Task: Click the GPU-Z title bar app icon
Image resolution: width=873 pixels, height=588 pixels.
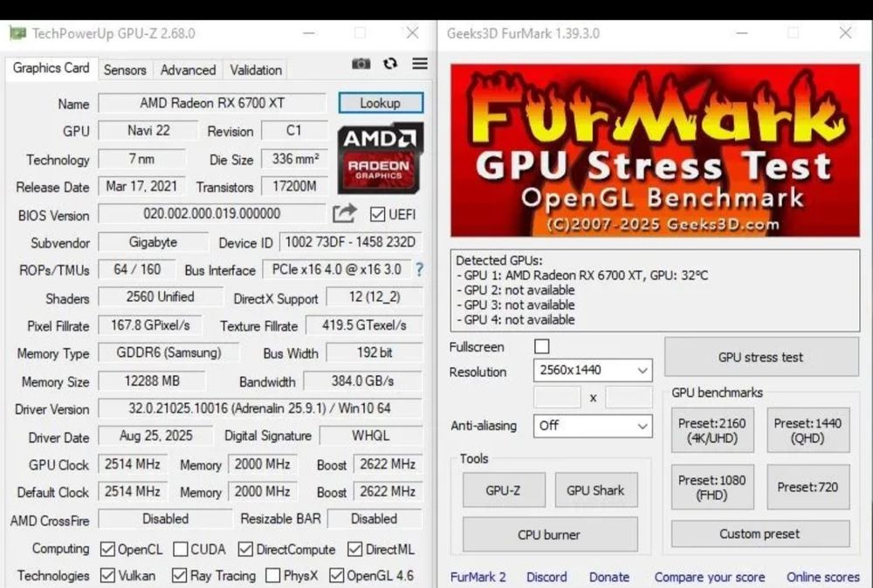Action: coord(17,33)
